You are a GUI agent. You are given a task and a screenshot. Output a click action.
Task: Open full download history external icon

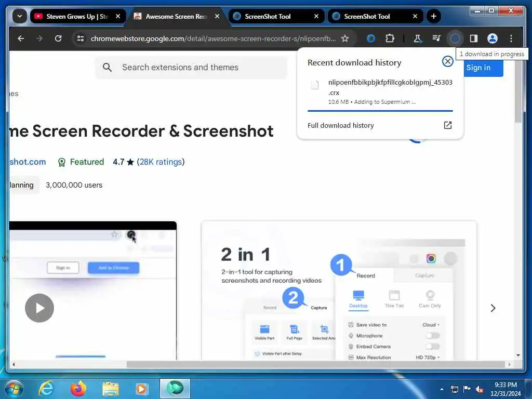coord(447,125)
